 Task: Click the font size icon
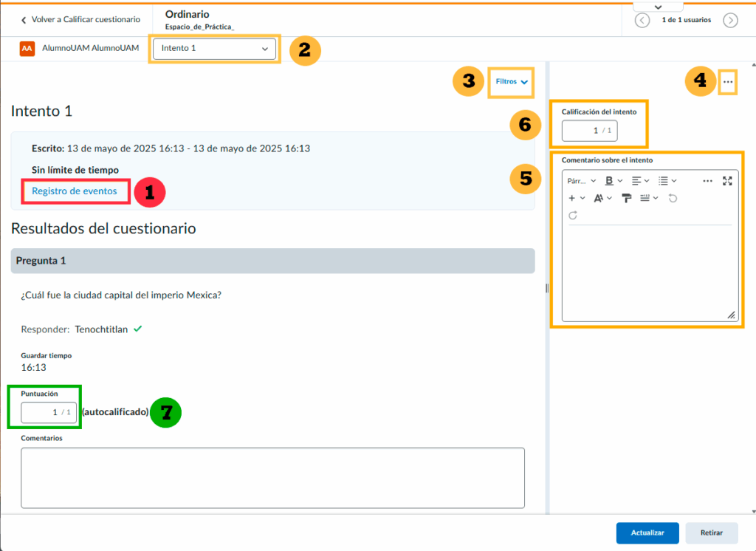599,198
